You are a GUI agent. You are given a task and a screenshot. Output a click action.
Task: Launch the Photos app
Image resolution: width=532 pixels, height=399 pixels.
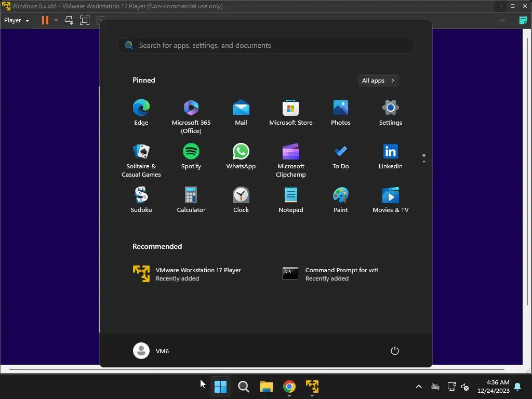(341, 112)
